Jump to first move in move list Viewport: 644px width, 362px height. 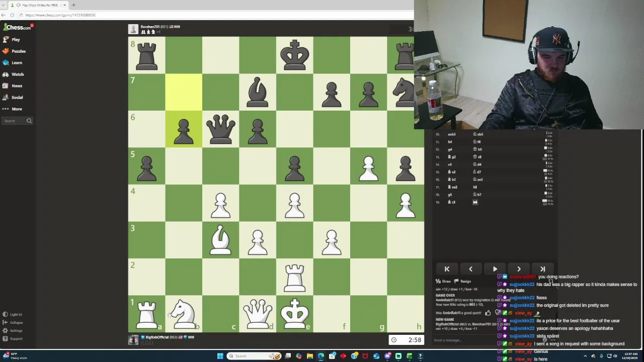click(x=447, y=269)
